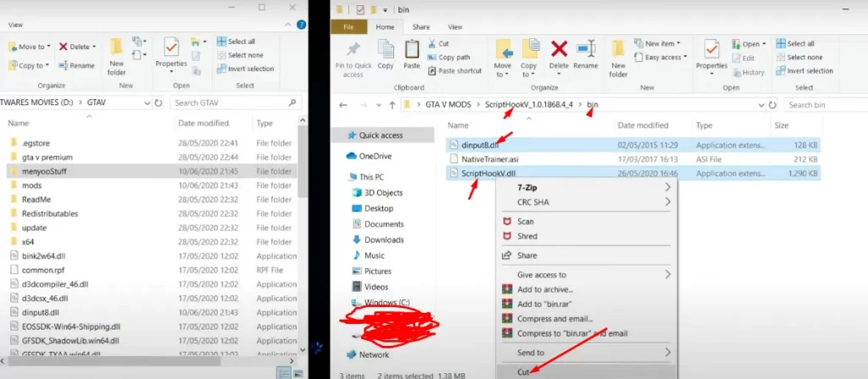Choose Cut from the context menu
The image size is (868, 379).
[527, 371]
